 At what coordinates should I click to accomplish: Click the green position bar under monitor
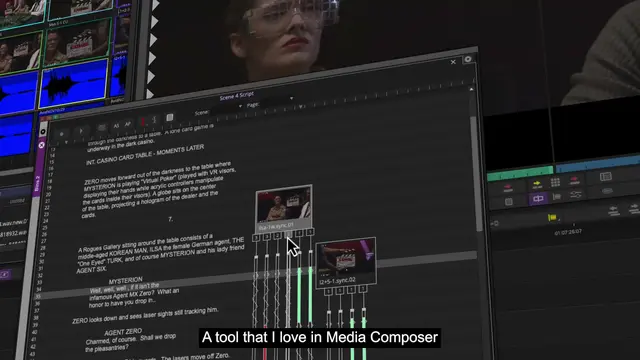520,173
